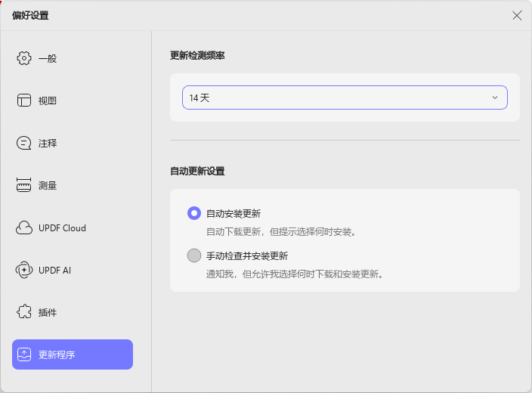This screenshot has width=532, height=393.
Task: Click the cloud icon beside UPDF Cloud
Action: [x=24, y=227]
